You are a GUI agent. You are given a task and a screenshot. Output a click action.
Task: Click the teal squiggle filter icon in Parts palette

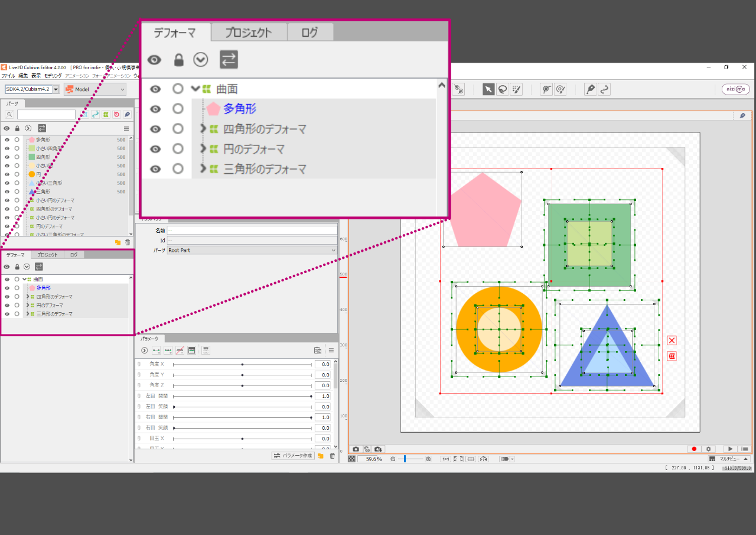point(94,115)
